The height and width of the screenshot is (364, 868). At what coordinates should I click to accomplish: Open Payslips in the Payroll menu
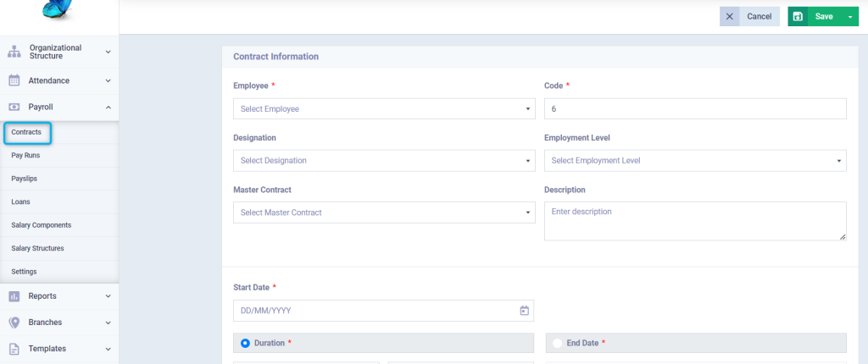(25, 179)
